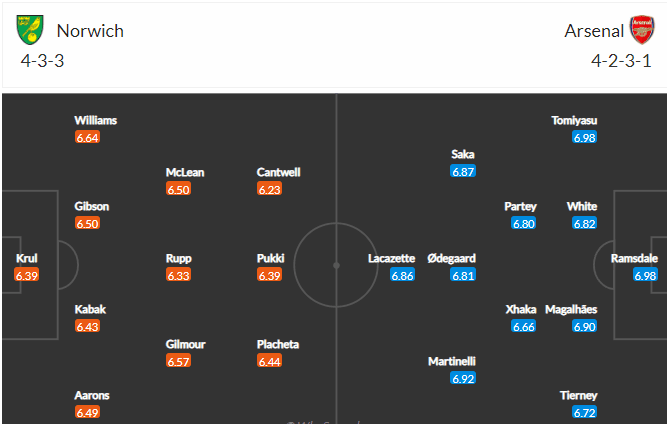The height and width of the screenshot is (424, 667).
Task: Click Saka's 6.87 rating badge
Action: tap(463, 171)
